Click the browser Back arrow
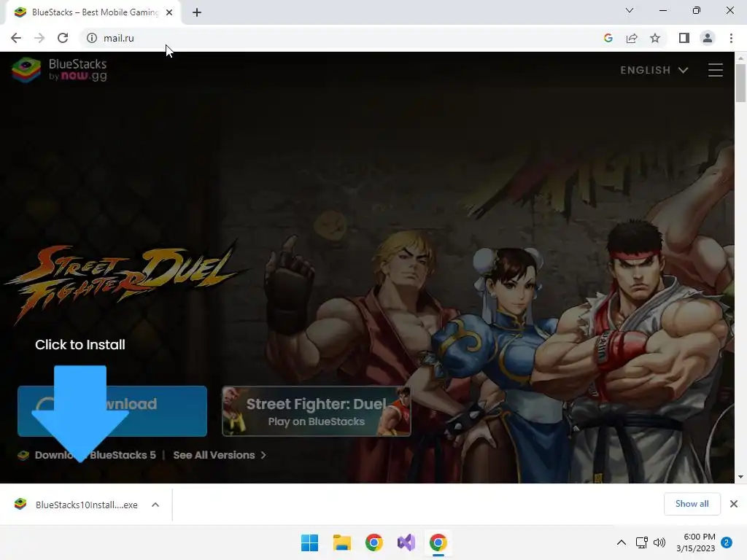 click(16, 38)
